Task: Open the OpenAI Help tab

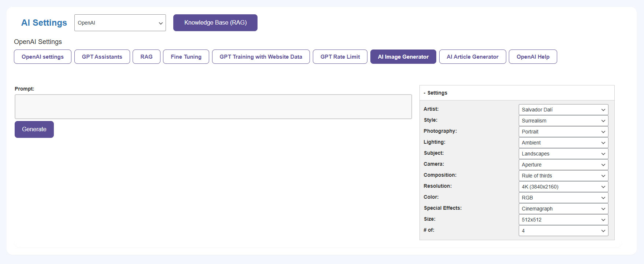Action: [x=533, y=57]
